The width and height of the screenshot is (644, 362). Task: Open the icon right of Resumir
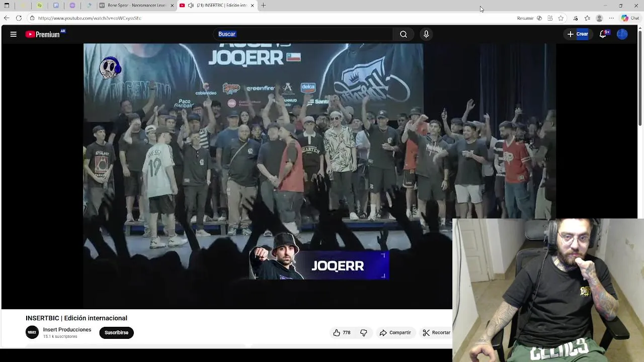[x=539, y=18]
